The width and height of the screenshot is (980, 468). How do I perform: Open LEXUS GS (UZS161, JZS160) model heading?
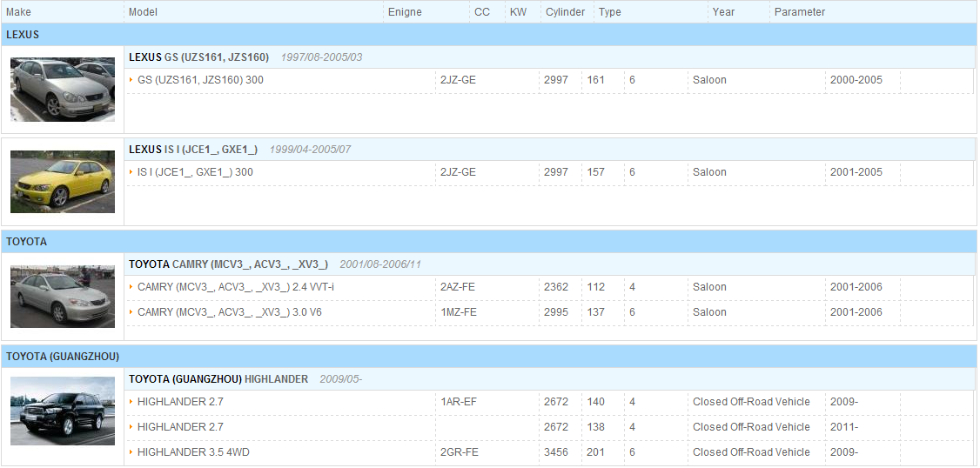pos(198,57)
